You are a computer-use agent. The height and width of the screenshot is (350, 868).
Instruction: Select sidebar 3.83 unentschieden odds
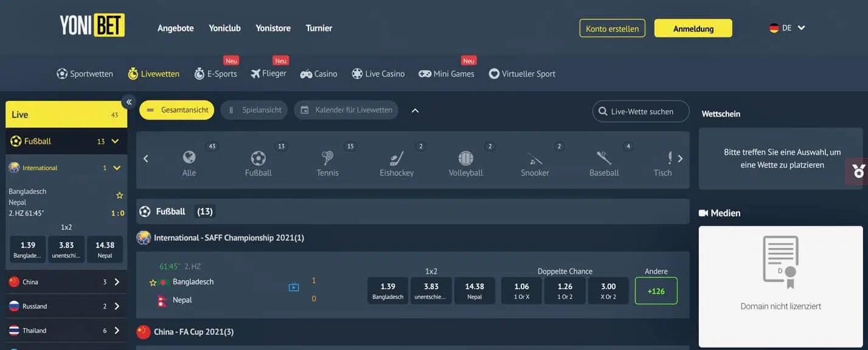tap(66, 249)
